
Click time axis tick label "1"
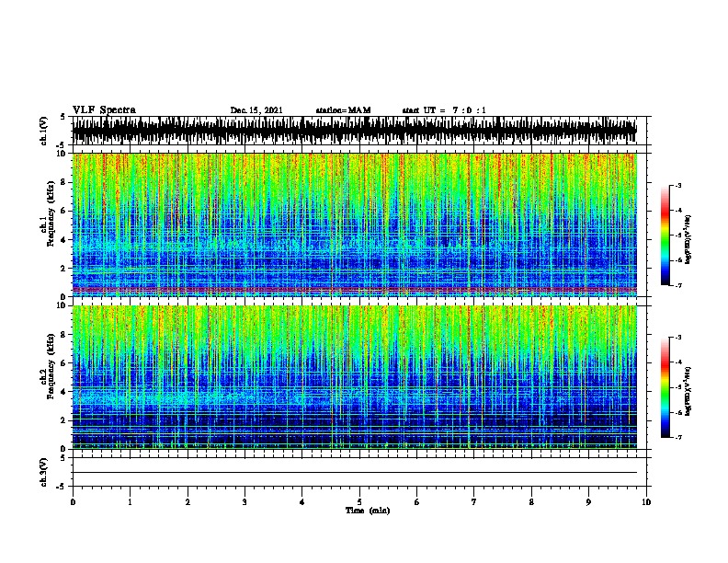pyautogui.click(x=130, y=501)
